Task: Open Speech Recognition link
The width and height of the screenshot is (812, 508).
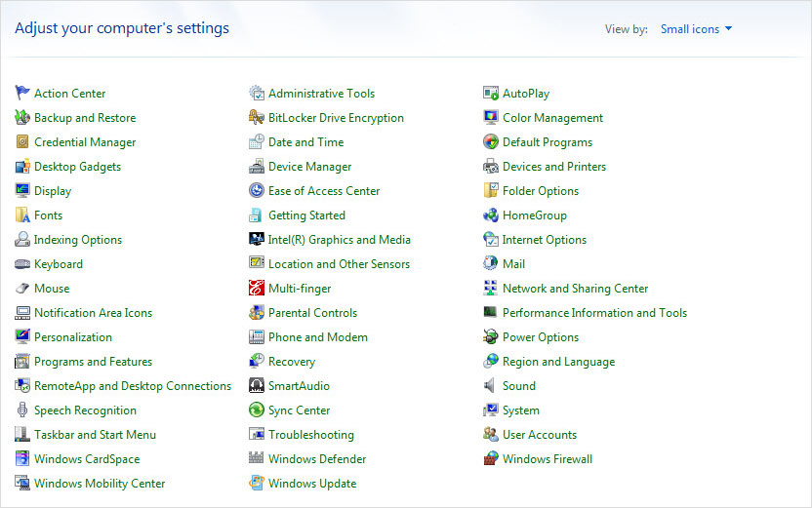Action: (x=86, y=410)
